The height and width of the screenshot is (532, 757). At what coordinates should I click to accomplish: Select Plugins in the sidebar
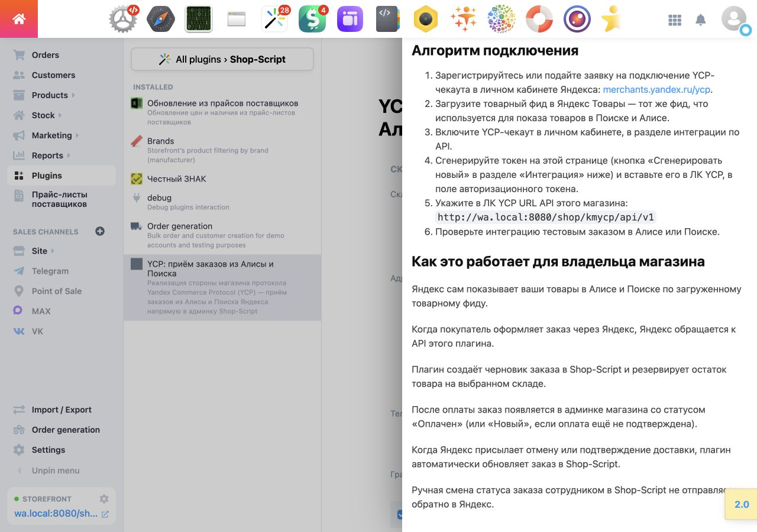(x=62, y=176)
